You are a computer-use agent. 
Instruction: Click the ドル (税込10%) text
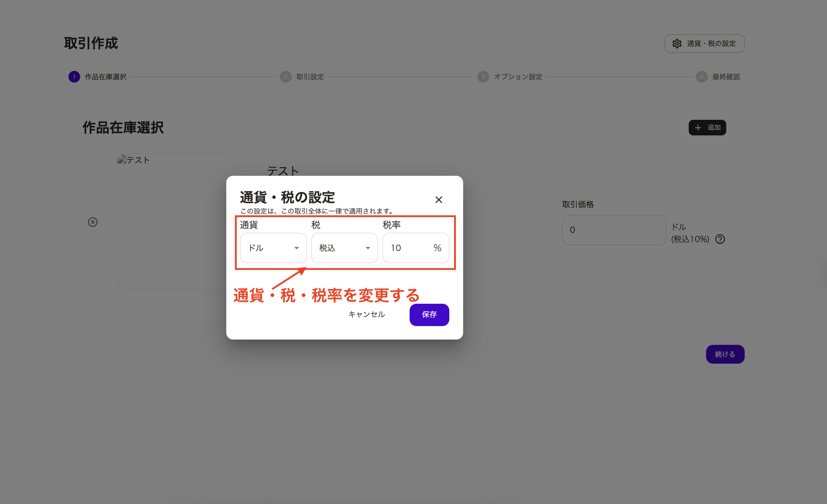tap(690, 233)
